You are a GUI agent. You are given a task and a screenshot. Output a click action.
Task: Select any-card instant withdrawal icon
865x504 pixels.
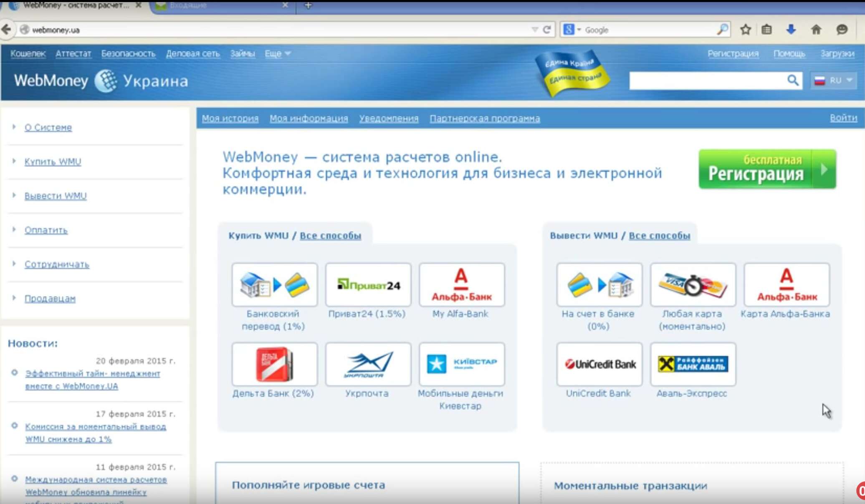pyautogui.click(x=693, y=285)
